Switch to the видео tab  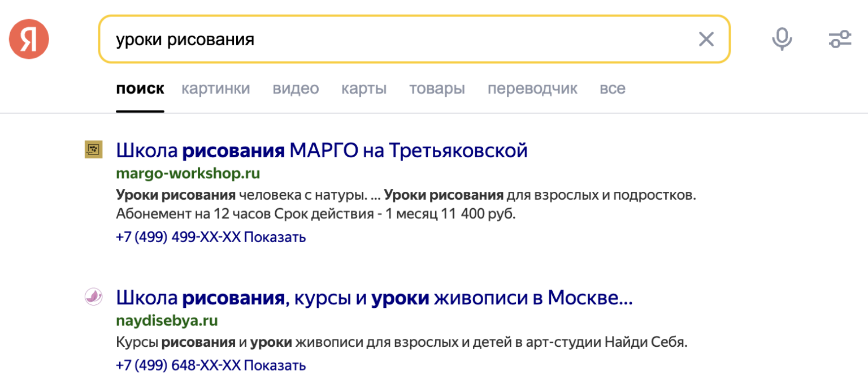pyautogui.click(x=296, y=89)
